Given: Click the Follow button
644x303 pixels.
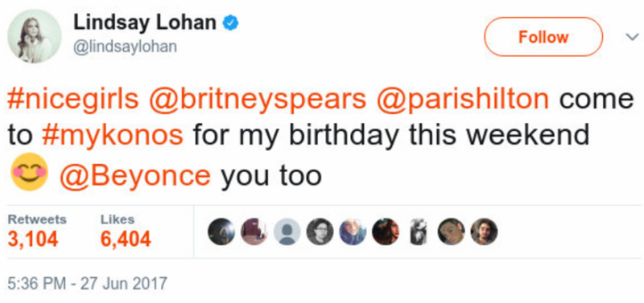Looking at the screenshot, I should [543, 37].
